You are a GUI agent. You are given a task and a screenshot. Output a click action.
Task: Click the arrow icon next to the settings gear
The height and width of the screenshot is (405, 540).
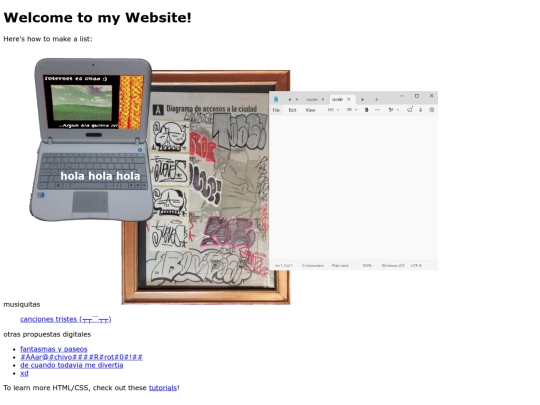click(x=420, y=110)
